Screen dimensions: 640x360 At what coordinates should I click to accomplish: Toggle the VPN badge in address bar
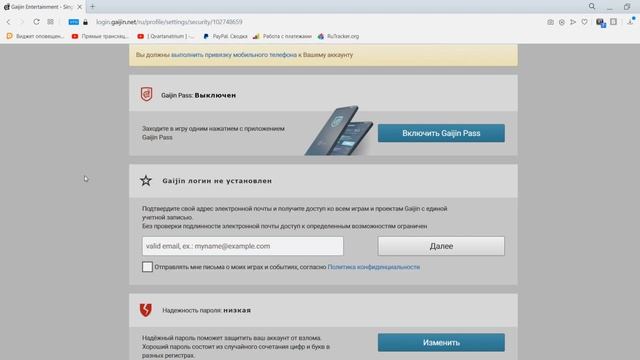[x=73, y=22]
